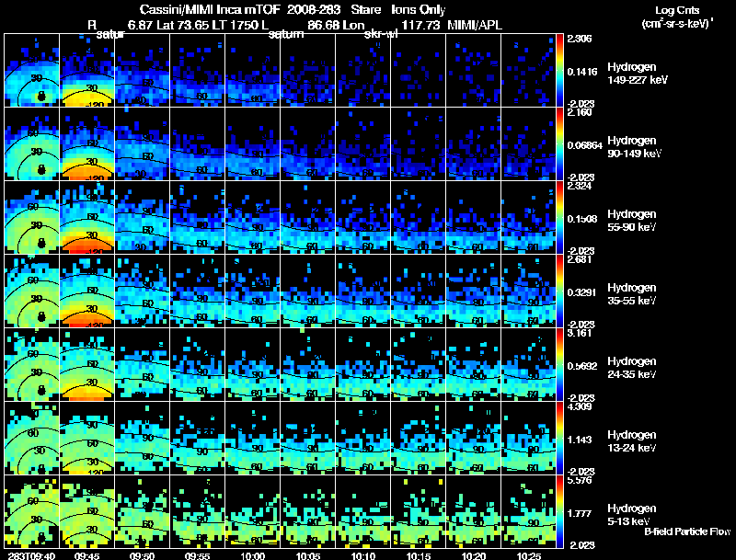Open the 149-227 keV image panel at 10:10
The width and height of the screenshot is (736, 560).
(x=362, y=70)
